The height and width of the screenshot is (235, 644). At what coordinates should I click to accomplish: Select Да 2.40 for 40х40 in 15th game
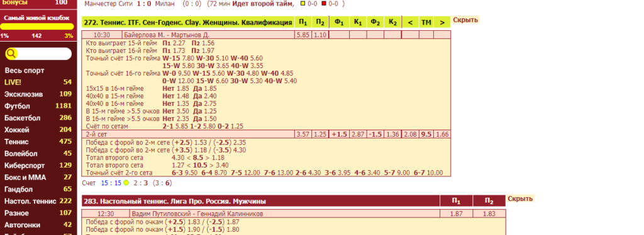pyautogui.click(x=211, y=96)
